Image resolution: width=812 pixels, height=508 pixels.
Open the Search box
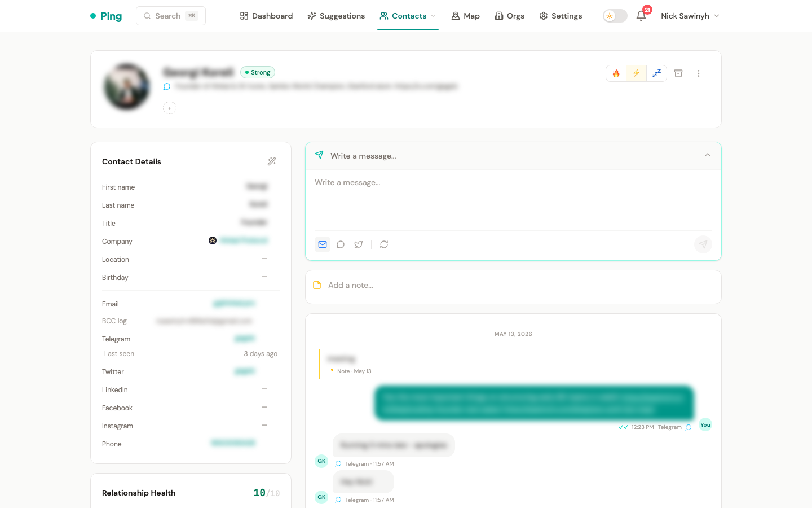170,16
